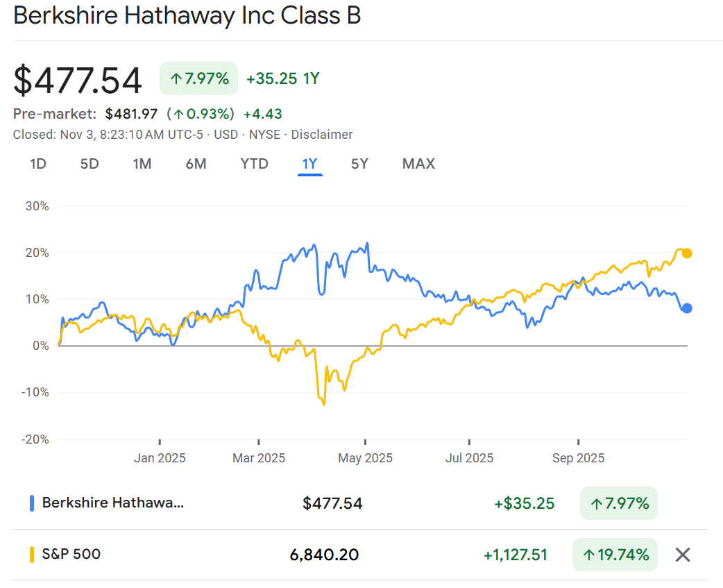Remove S&P 500 comparison with X icon

[683, 555]
